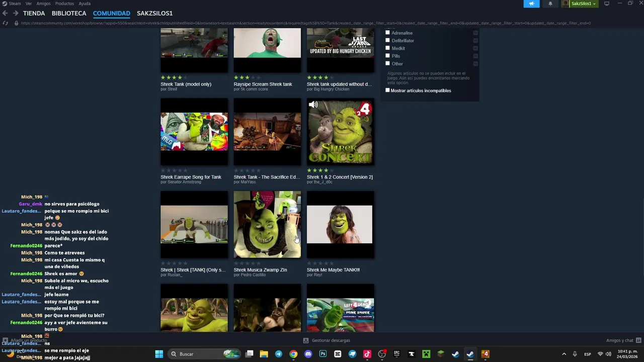Open Task View from the taskbar
Image resolution: width=644 pixels, height=362 pixels.
pyautogui.click(x=249, y=354)
